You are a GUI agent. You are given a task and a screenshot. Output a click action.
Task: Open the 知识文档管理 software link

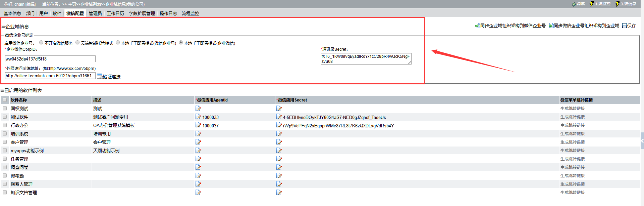click(24, 193)
